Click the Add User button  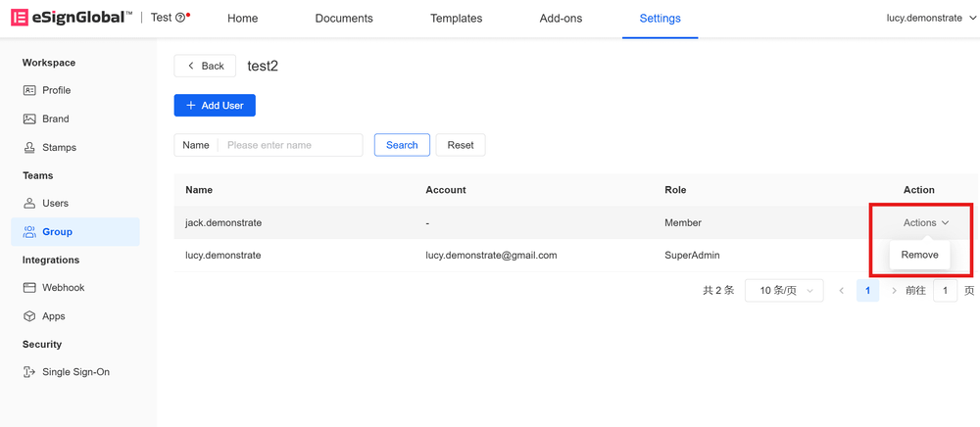pyautogui.click(x=215, y=106)
